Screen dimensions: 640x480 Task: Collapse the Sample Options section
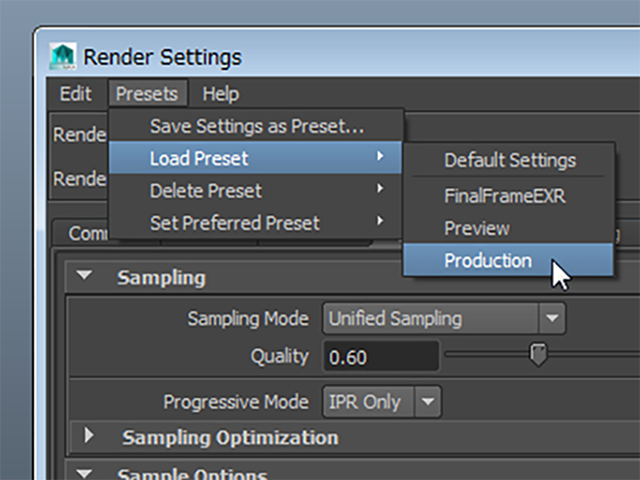point(84,473)
